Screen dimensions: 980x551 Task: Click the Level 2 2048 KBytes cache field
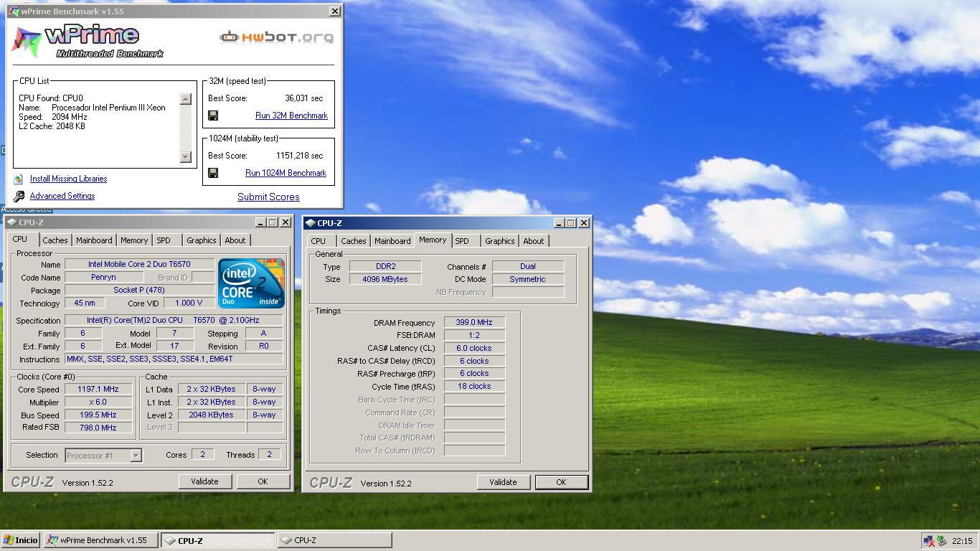pos(211,415)
